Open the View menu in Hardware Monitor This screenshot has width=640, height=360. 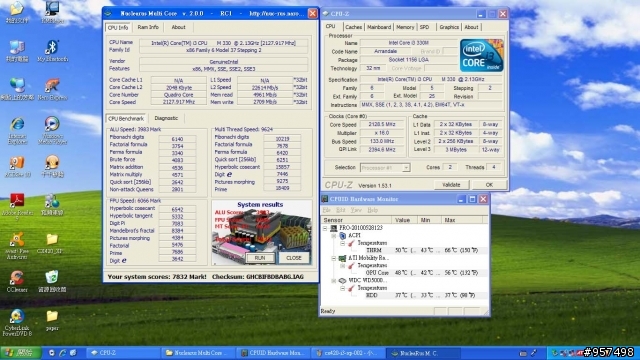(x=356, y=210)
